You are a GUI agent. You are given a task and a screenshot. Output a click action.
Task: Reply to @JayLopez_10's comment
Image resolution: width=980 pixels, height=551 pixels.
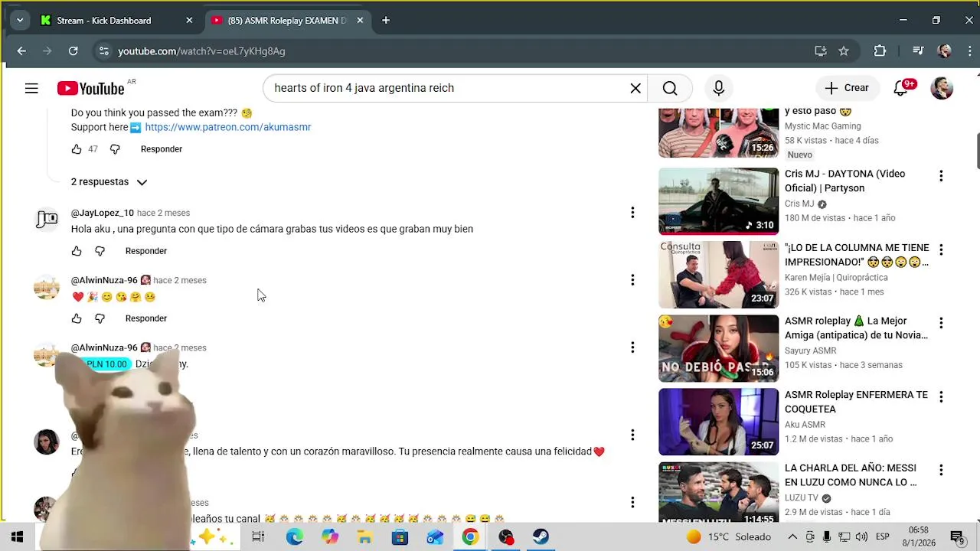point(146,251)
